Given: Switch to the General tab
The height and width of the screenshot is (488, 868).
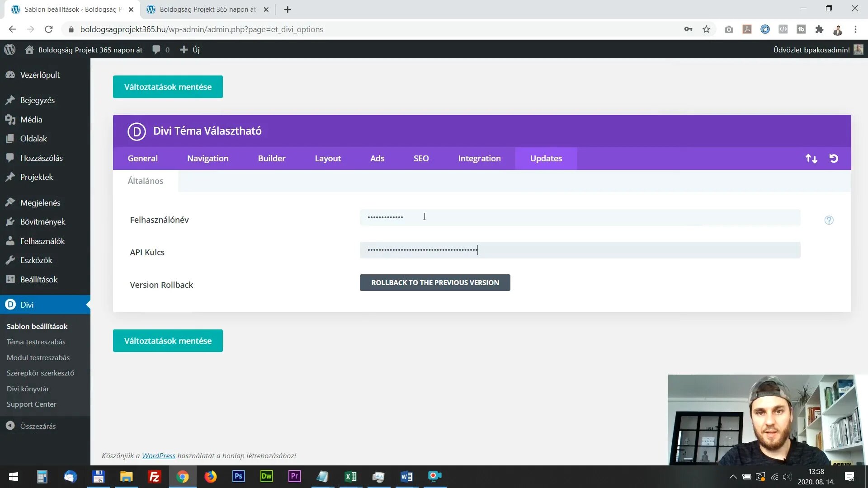Looking at the screenshot, I should pyautogui.click(x=143, y=159).
